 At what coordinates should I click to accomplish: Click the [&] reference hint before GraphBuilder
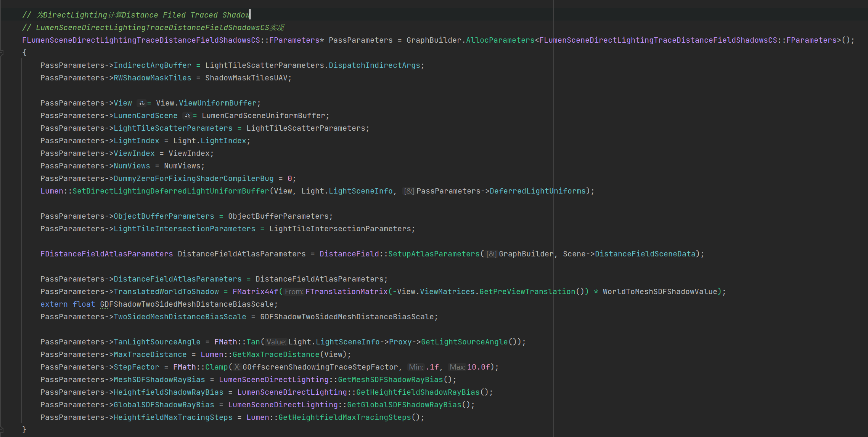pos(491,254)
